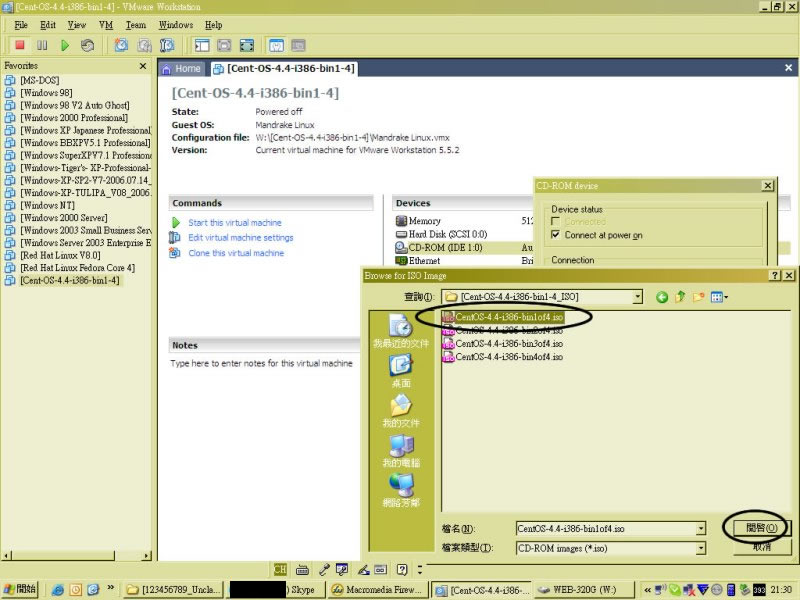800x600 pixels.
Task: Click Start this virtual machine link
Action: click(235, 223)
